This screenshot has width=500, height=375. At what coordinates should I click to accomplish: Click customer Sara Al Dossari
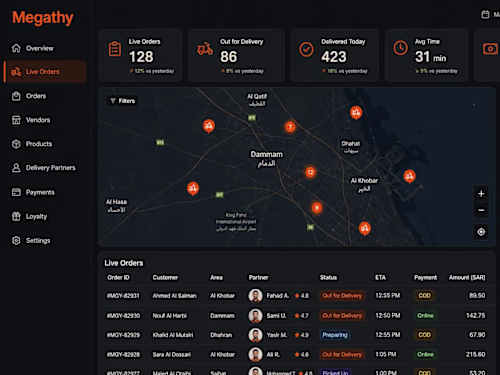[172, 354]
